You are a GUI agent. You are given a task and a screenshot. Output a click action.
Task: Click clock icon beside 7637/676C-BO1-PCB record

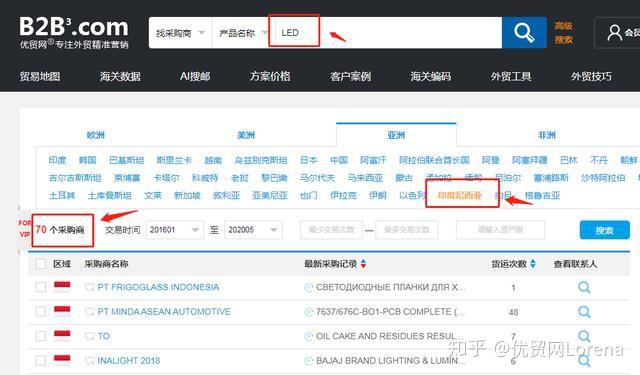click(x=309, y=312)
